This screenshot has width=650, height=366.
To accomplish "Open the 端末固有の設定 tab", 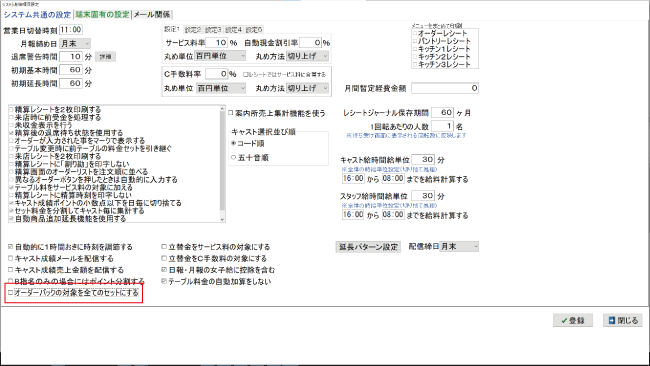I will tap(102, 15).
